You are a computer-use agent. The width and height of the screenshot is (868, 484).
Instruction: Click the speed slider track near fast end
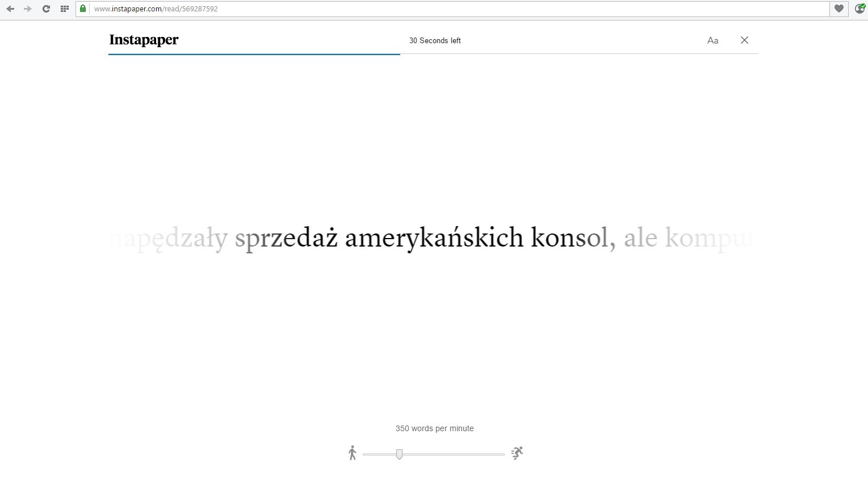point(494,454)
